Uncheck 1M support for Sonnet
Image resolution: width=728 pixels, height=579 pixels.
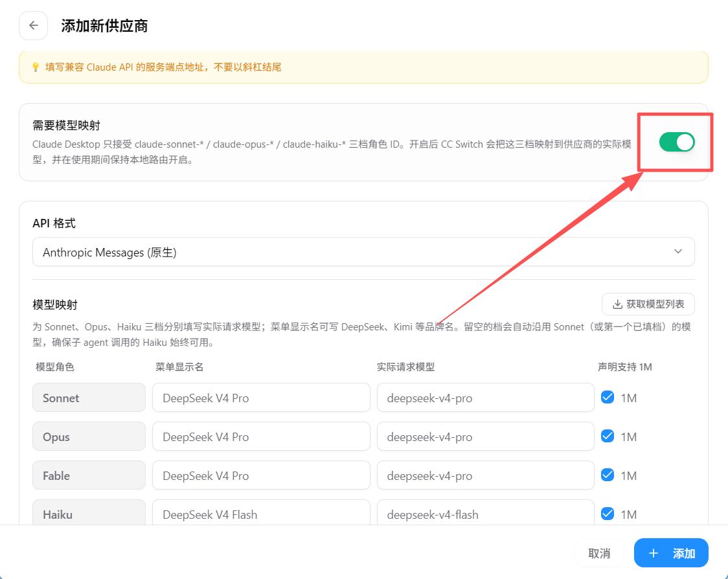click(608, 398)
